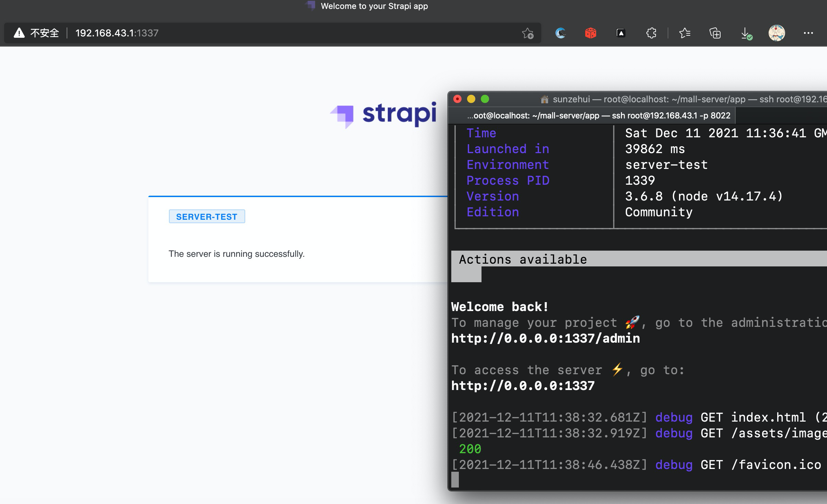Open the blue wave sailboat extension
827x504 pixels.
coord(560,33)
